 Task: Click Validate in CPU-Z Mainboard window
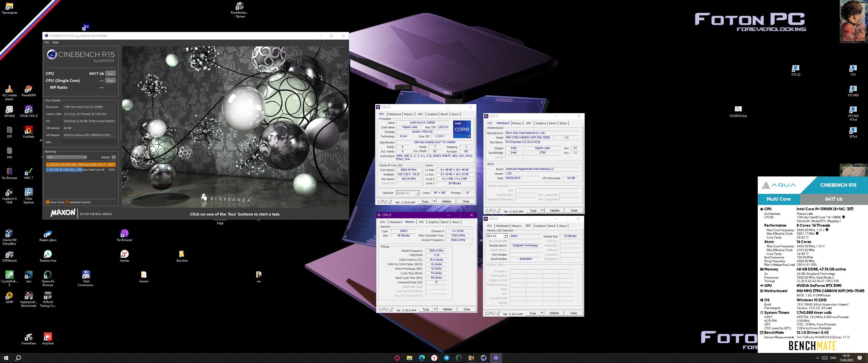point(555,210)
